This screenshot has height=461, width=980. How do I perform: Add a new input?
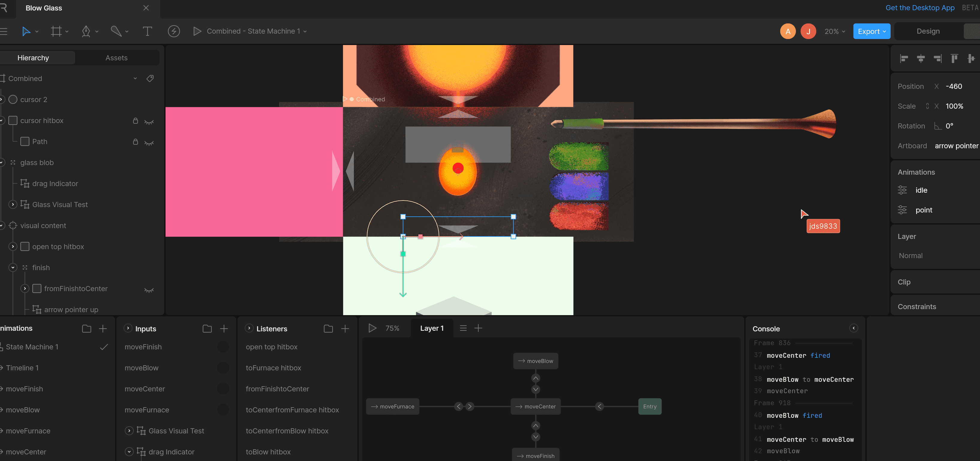click(224, 329)
